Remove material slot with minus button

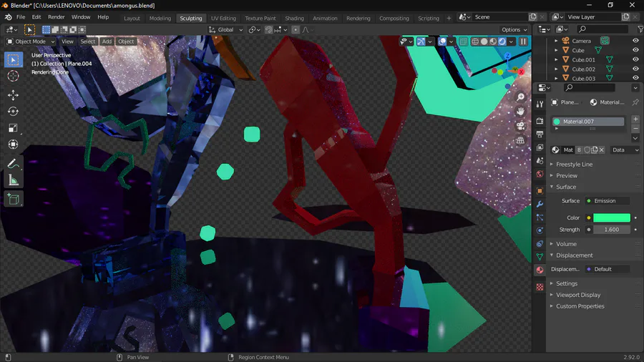pos(635,129)
